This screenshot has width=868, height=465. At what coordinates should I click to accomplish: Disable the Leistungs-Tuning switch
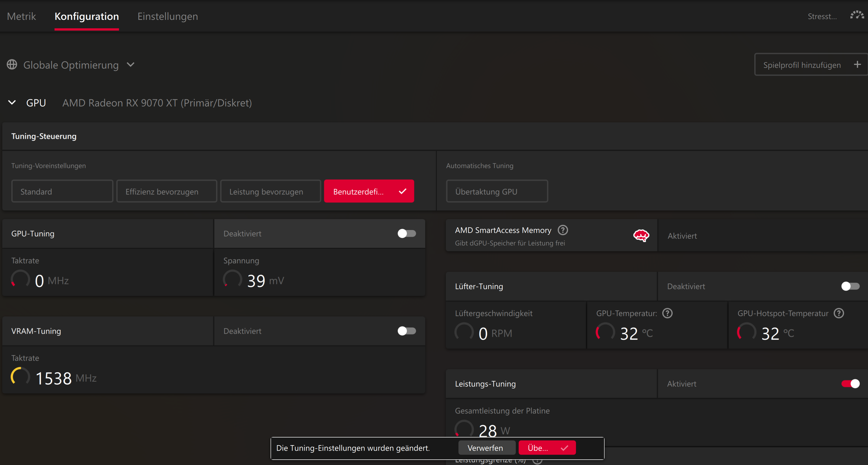click(850, 384)
